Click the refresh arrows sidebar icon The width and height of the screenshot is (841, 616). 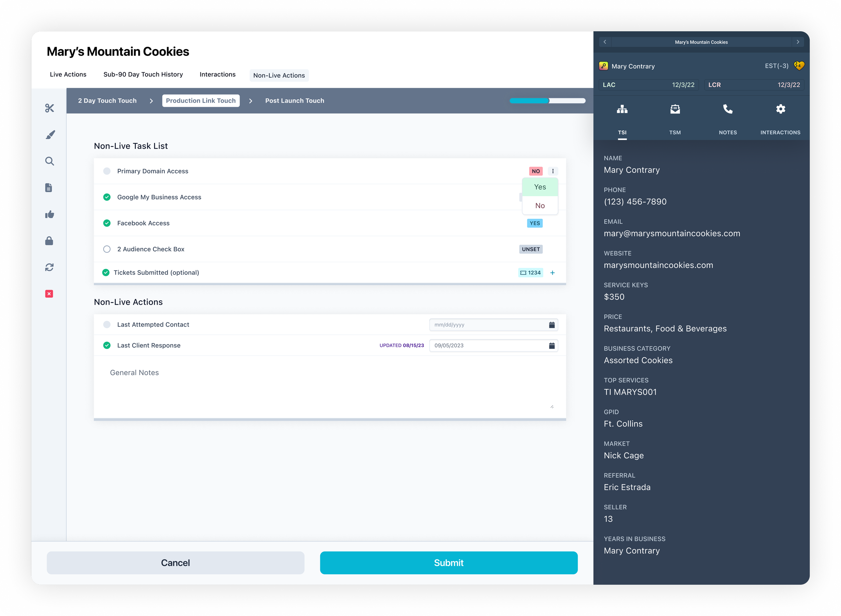click(49, 267)
